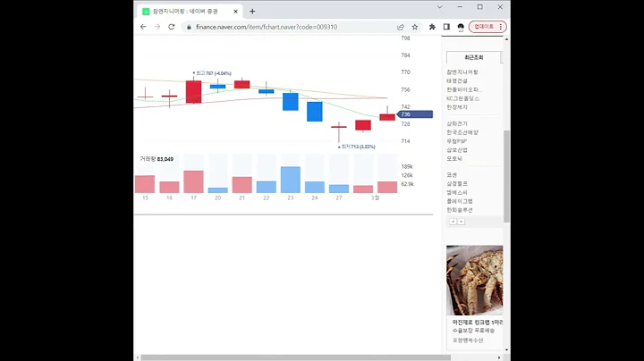Open the Chrome profile avatar
This screenshot has width=644, height=361.
click(461, 27)
